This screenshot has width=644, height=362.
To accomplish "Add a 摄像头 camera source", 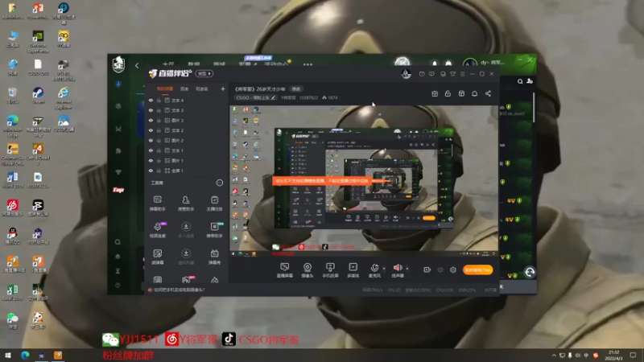I will click(x=308, y=270).
